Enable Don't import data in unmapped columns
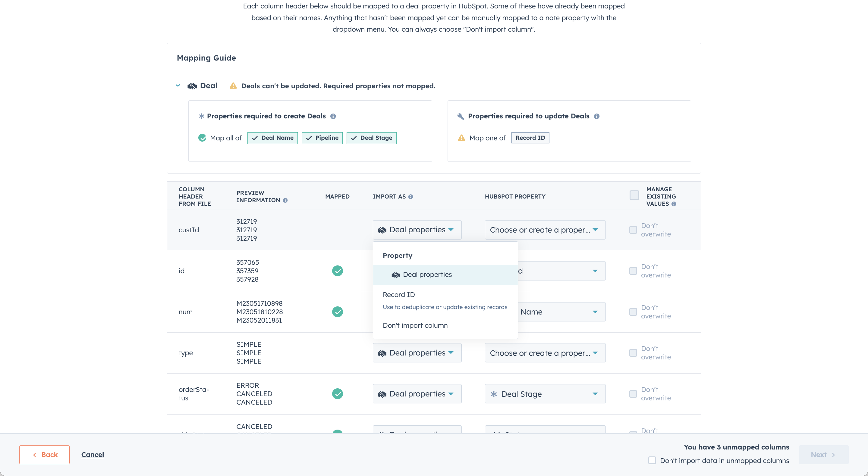Viewport: 868px width, 476px height. [x=652, y=461]
